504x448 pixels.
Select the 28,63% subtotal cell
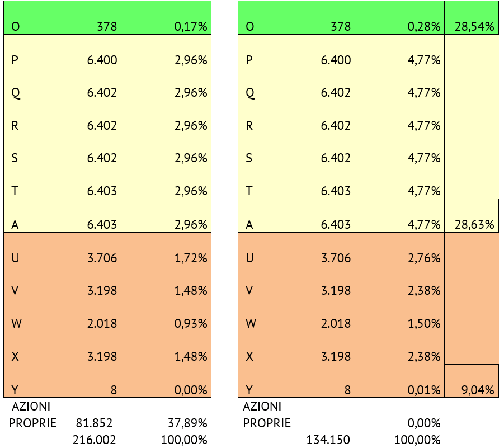click(474, 225)
